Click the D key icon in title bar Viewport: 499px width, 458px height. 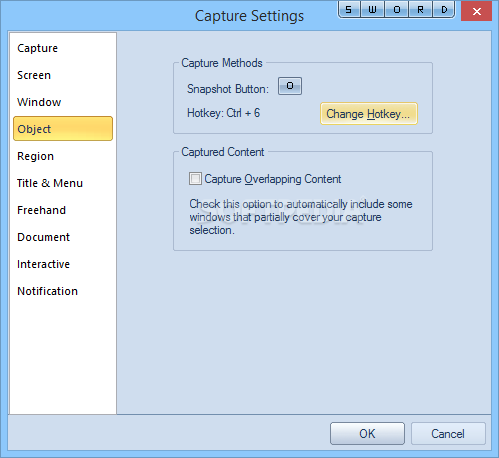pos(444,9)
